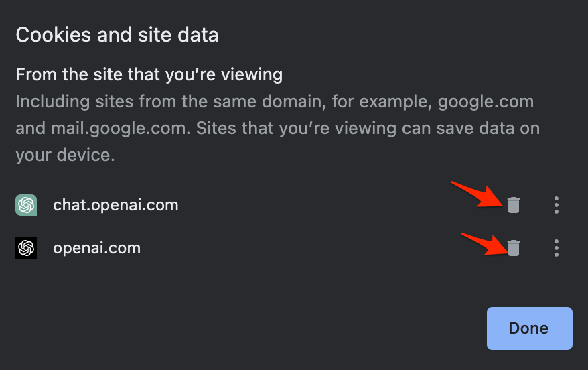Confirm with the Done button

[530, 328]
